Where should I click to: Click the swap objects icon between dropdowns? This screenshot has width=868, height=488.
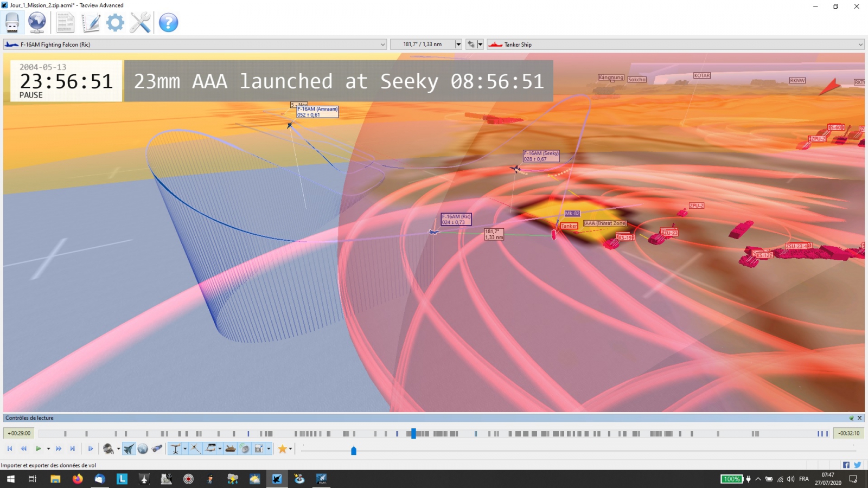[x=470, y=44]
